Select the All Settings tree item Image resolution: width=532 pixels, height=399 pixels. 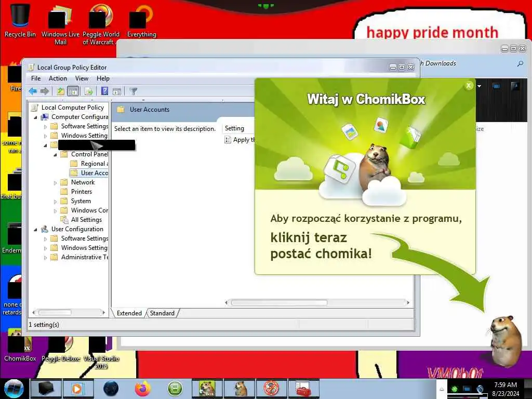pos(81,220)
